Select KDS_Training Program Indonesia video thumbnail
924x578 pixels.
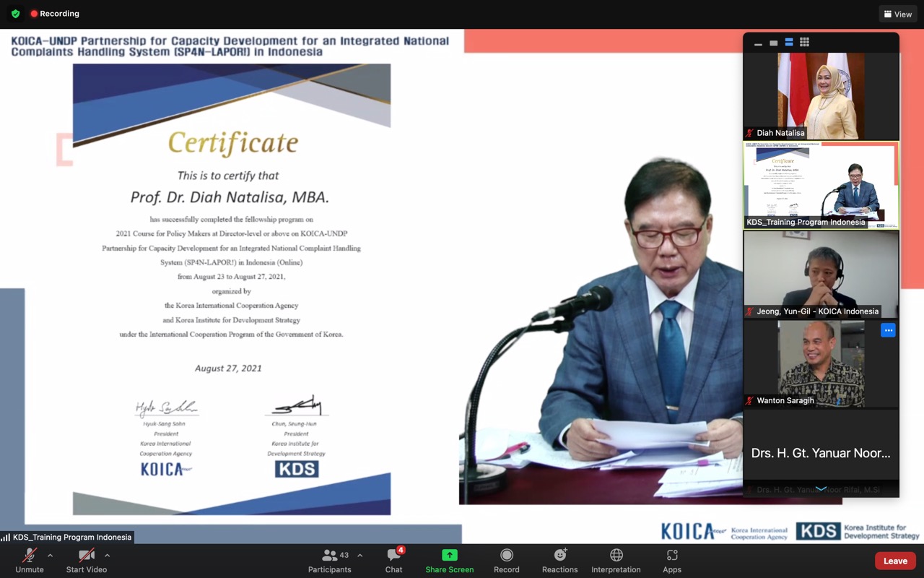[x=821, y=185]
